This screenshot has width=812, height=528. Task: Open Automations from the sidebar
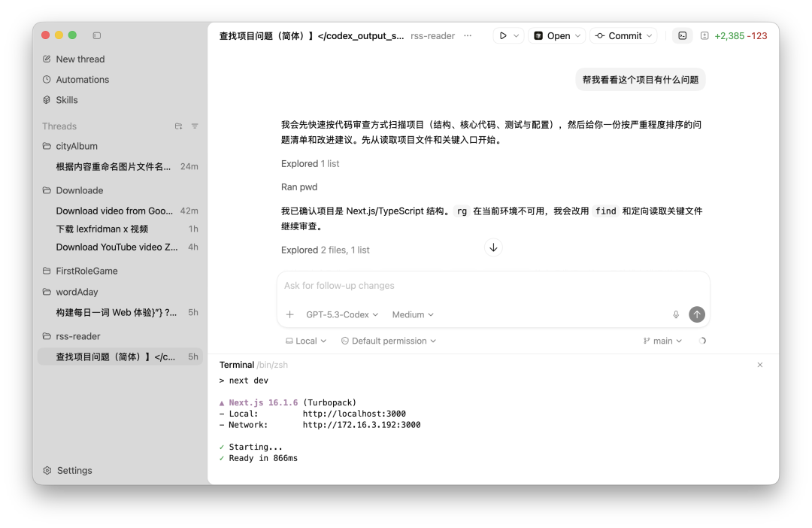83,79
